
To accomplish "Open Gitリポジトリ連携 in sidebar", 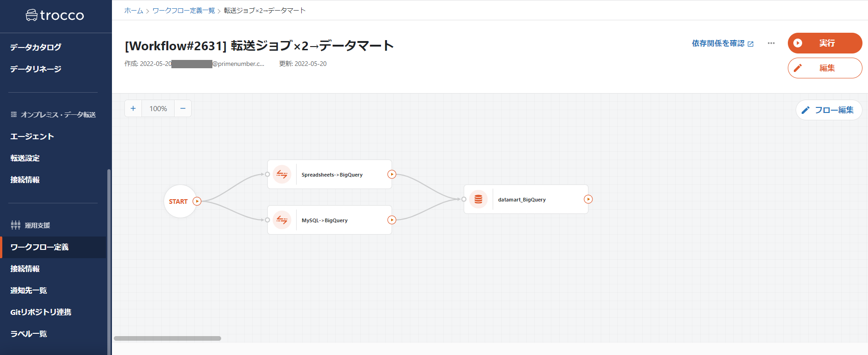I will point(41,312).
